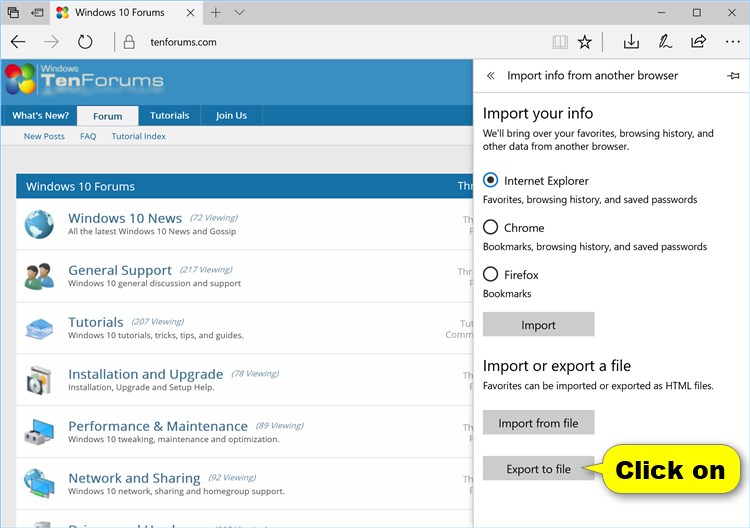The image size is (750, 528).
Task: Click the Network and Sharing icon
Action: 39,484
